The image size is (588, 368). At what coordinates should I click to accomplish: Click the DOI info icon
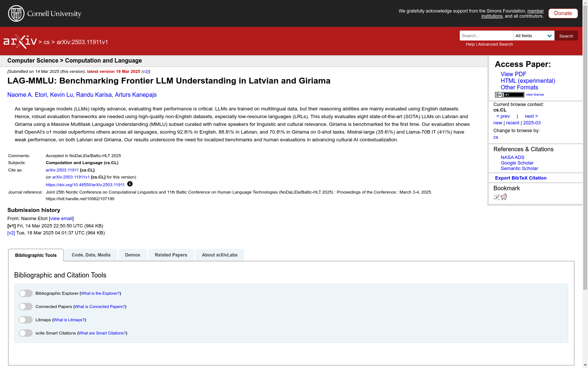tap(130, 184)
